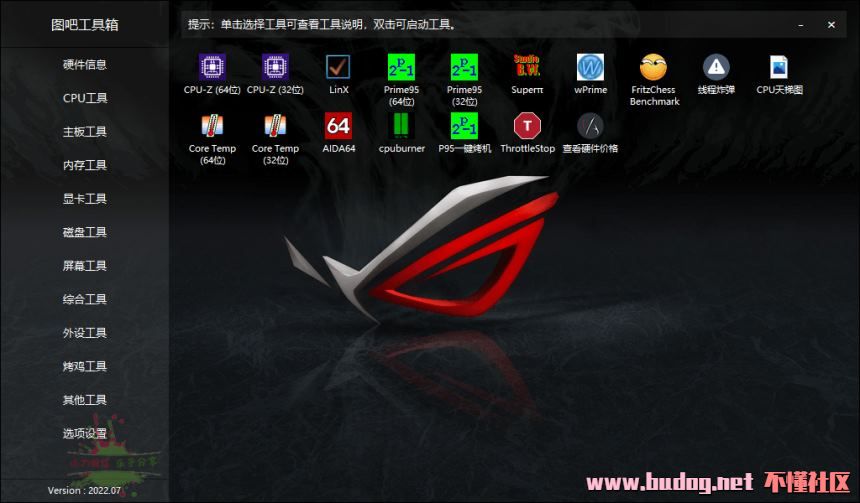Choose the wPrime tool icon
This screenshot has width=860, height=503.
(x=590, y=67)
